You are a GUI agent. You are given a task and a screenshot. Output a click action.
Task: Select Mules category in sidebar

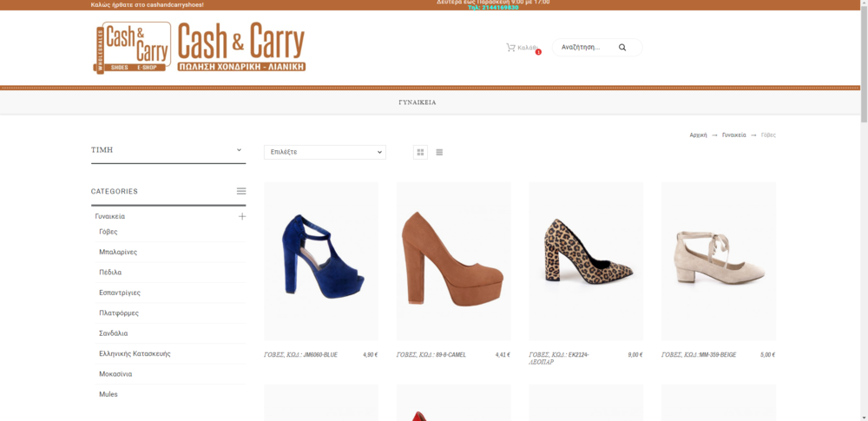point(108,394)
